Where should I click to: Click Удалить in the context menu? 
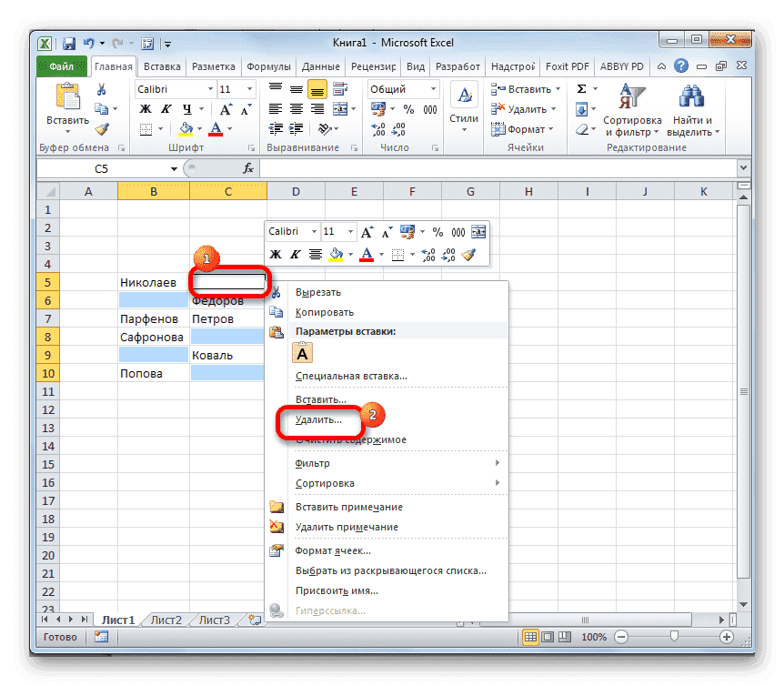320,420
